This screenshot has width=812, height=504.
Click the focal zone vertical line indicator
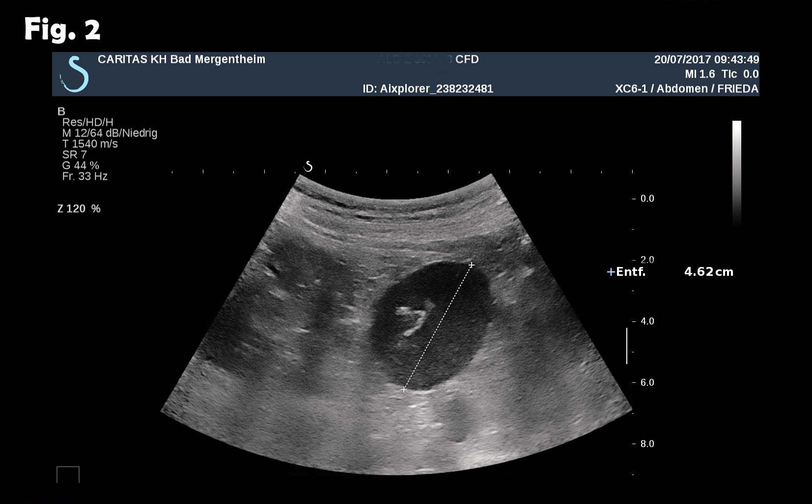627,346
